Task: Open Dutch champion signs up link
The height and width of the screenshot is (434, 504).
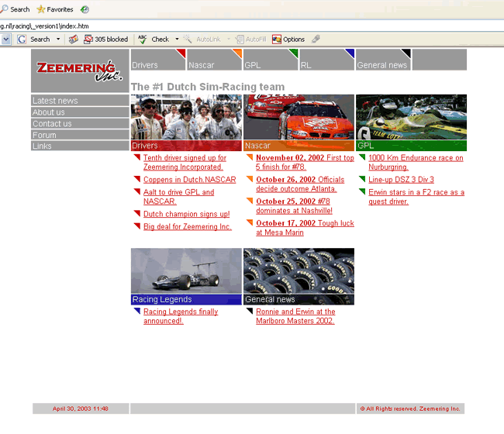Action: pyautogui.click(x=186, y=214)
